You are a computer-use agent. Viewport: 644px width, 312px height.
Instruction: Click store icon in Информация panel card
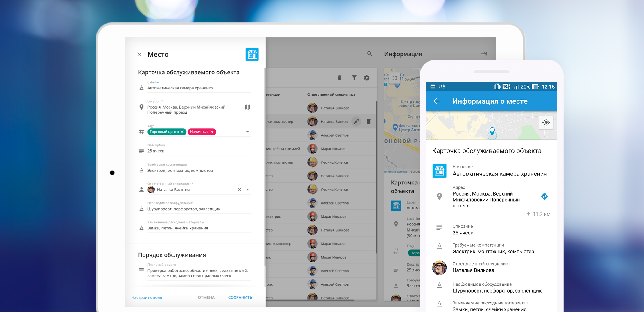[x=396, y=206]
